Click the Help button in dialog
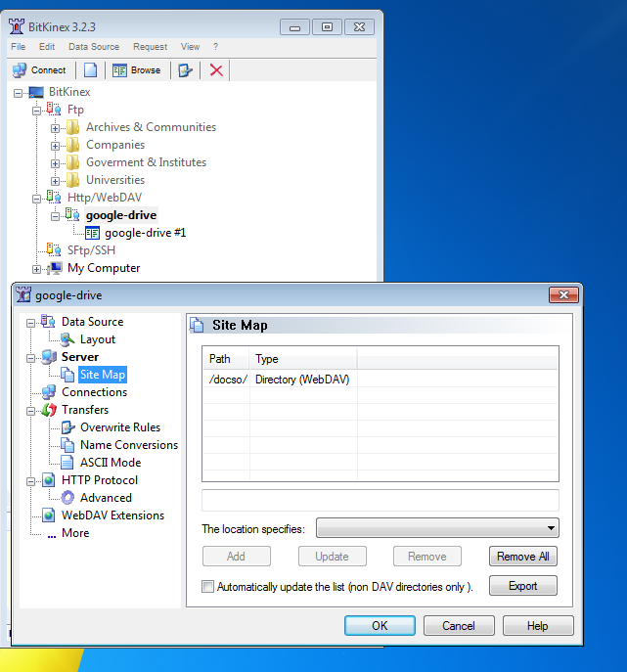This screenshot has height=672, width=627. [x=538, y=626]
